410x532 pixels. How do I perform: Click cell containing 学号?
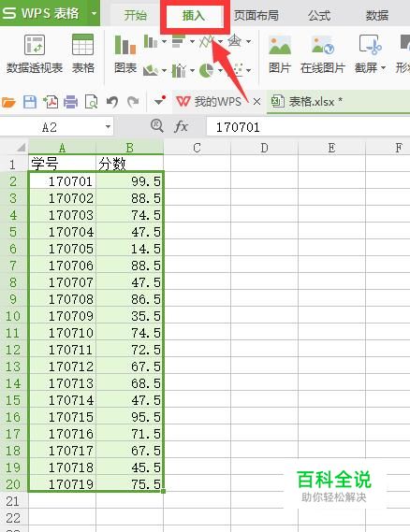(62, 164)
